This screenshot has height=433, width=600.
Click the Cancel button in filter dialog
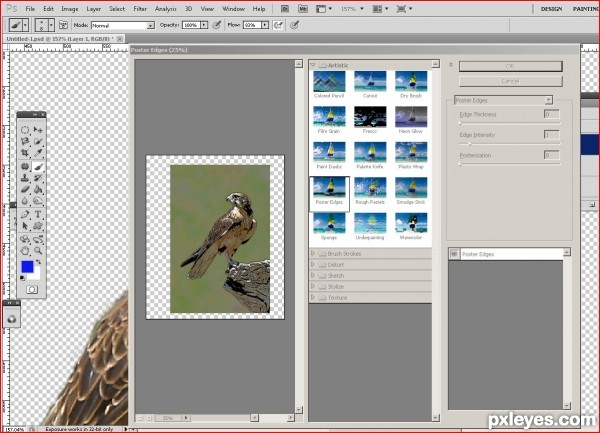coord(510,81)
